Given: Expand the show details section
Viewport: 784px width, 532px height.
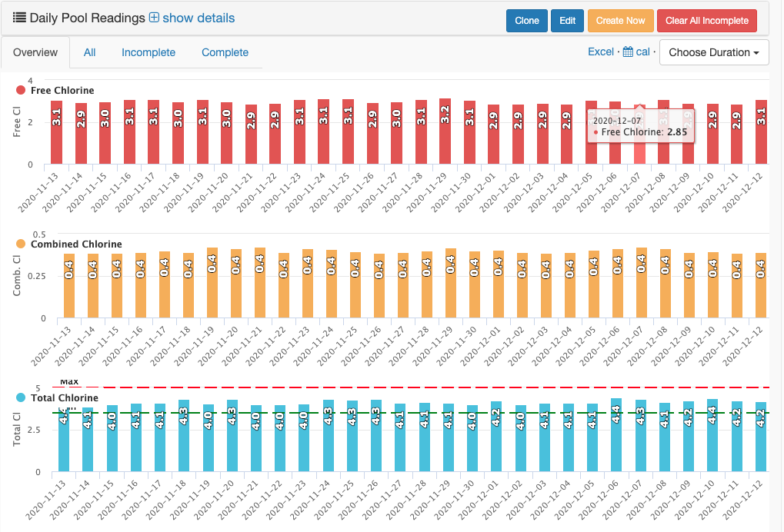Looking at the screenshot, I should 199,18.
